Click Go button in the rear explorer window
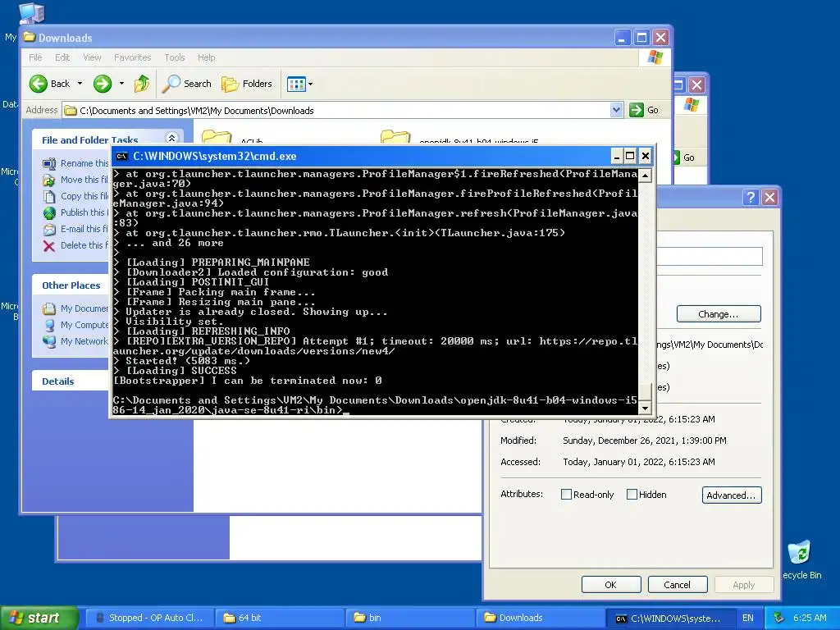Viewport: 840px width, 630px height. click(x=683, y=157)
